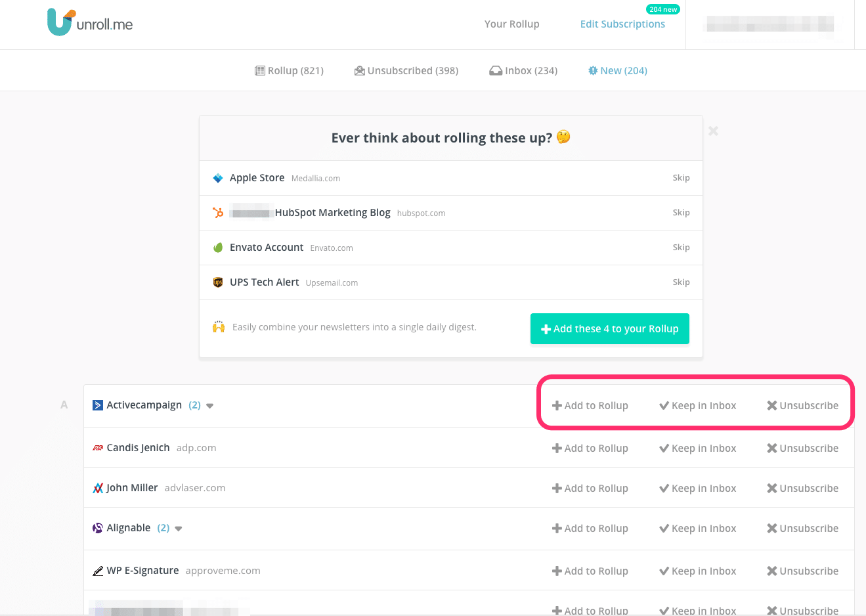The image size is (866, 616).
Task: Skip the UPS Tech Alert suggestion
Action: click(681, 282)
